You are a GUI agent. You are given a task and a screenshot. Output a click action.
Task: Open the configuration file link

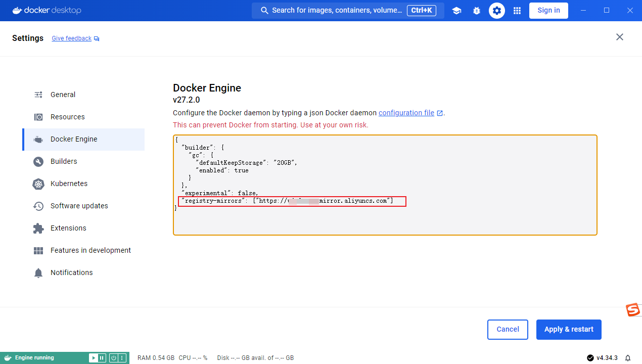point(406,113)
